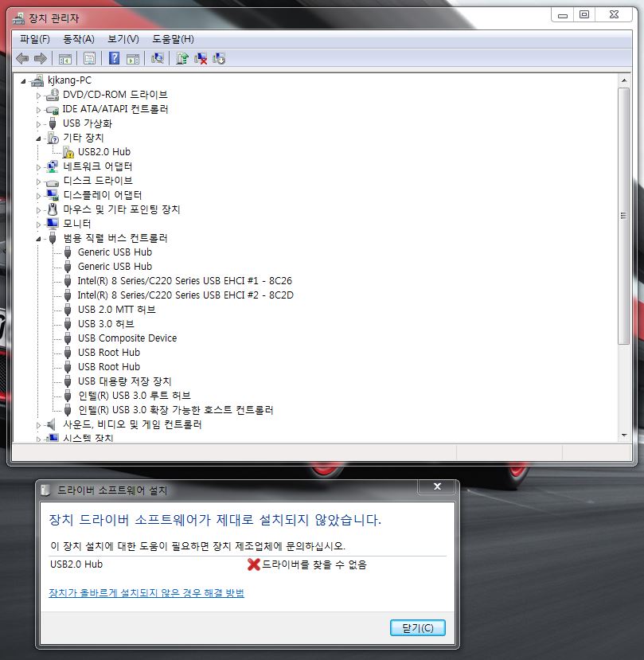644x660 pixels.
Task: Maximize the 장치 관리자 window
Action: pos(584,15)
